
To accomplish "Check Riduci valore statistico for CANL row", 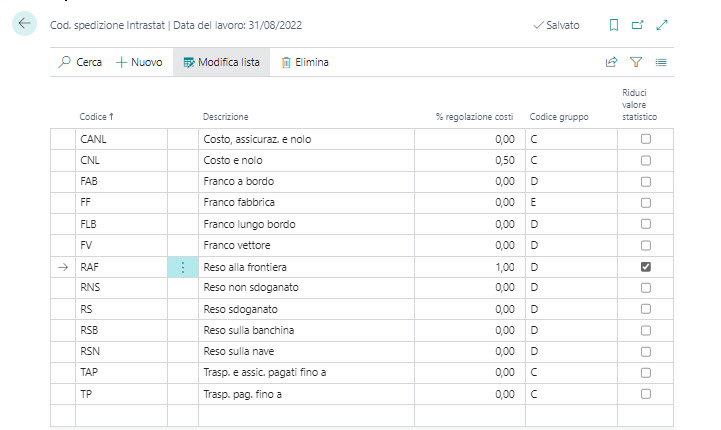I will tap(645, 139).
